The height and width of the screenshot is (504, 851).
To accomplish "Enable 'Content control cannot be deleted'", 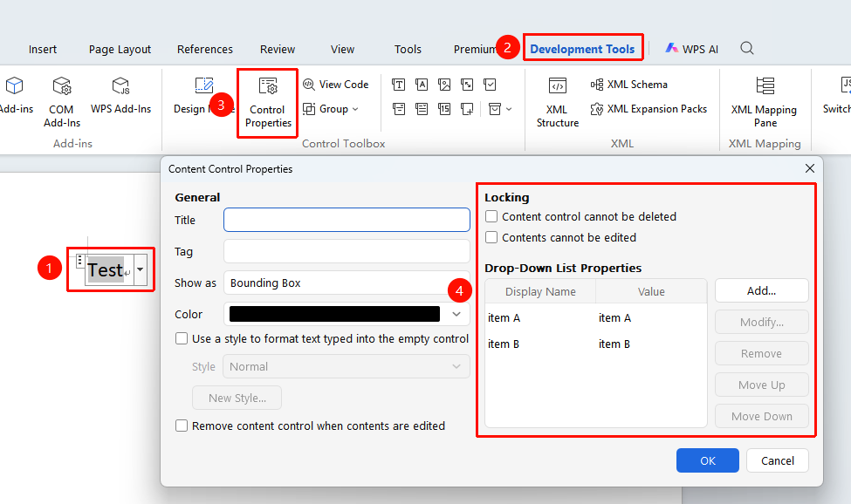I will tap(491, 217).
